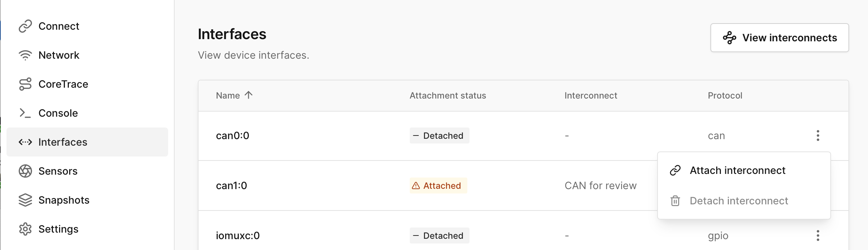Click the Connect link icon in sidebar
868x250 pixels.
[x=25, y=26]
